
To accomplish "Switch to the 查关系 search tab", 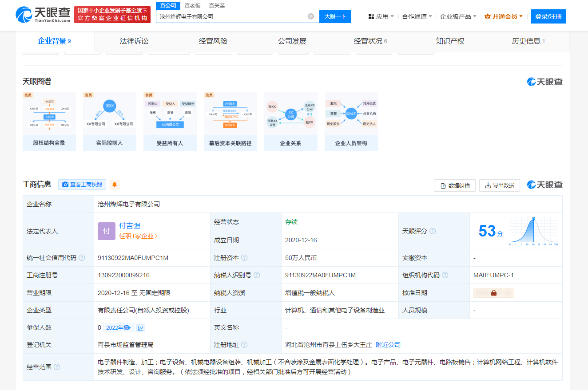I will coord(217,5).
